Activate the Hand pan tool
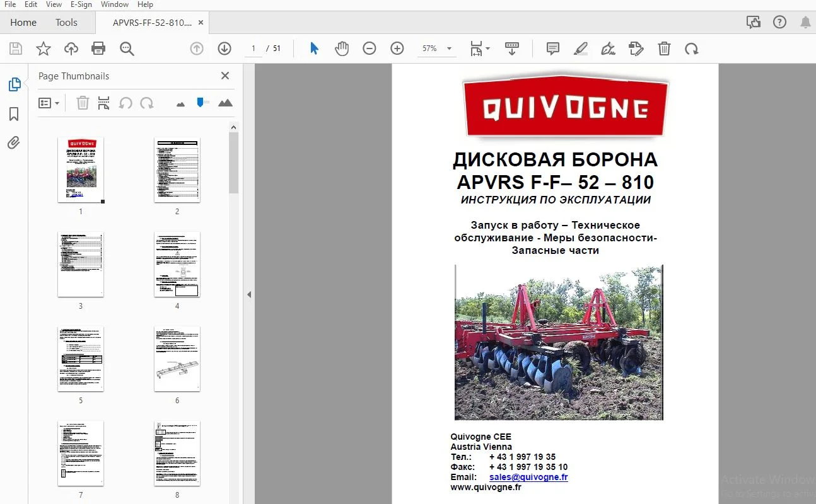Screen dimensions: 816x504 tap(342, 49)
